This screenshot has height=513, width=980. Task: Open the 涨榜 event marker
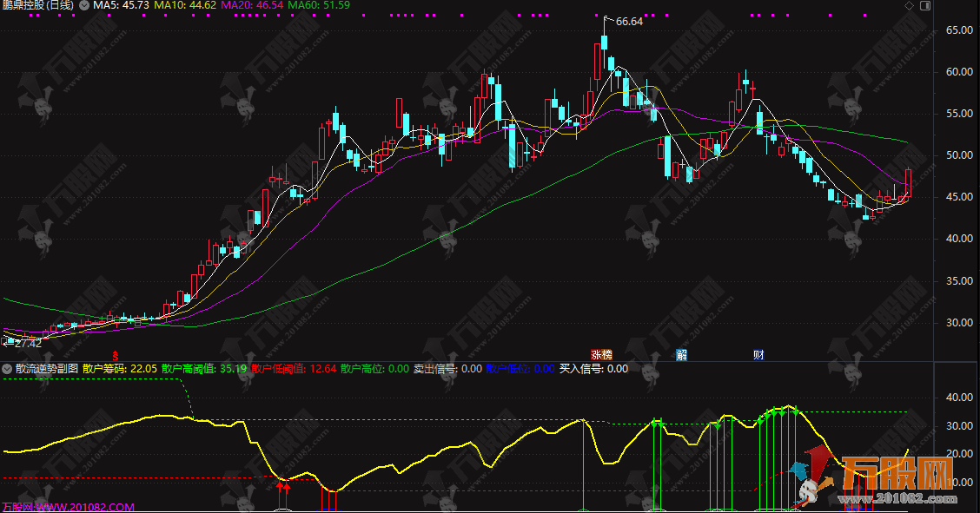(x=601, y=354)
